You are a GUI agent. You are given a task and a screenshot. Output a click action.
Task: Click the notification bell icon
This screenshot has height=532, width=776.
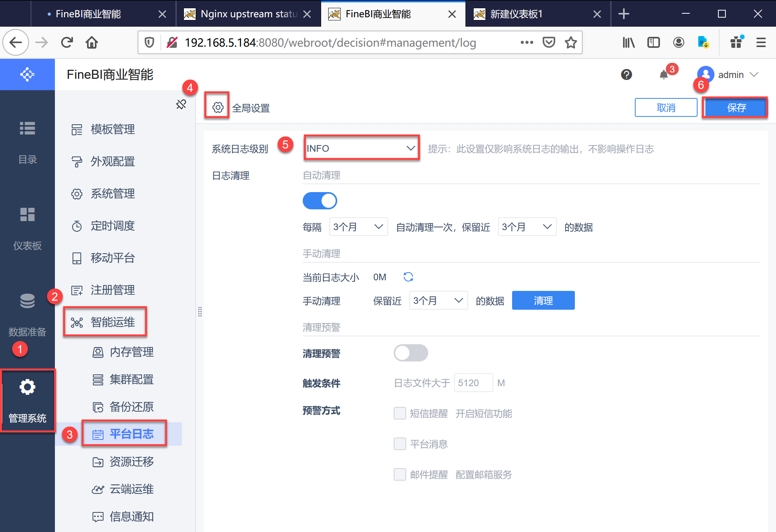click(x=663, y=74)
